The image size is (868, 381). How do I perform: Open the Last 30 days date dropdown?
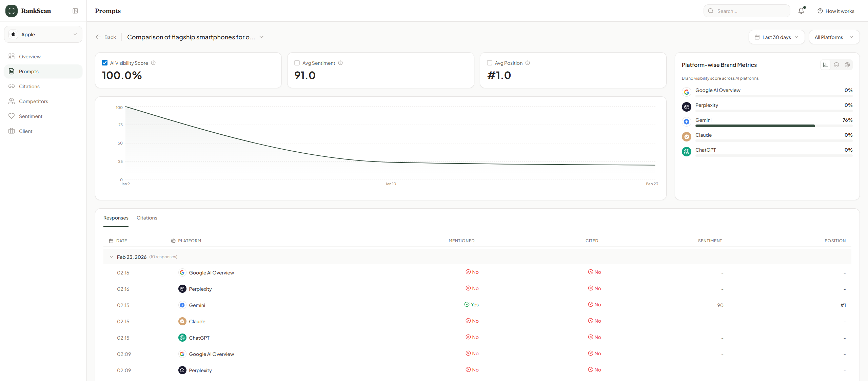coord(776,37)
